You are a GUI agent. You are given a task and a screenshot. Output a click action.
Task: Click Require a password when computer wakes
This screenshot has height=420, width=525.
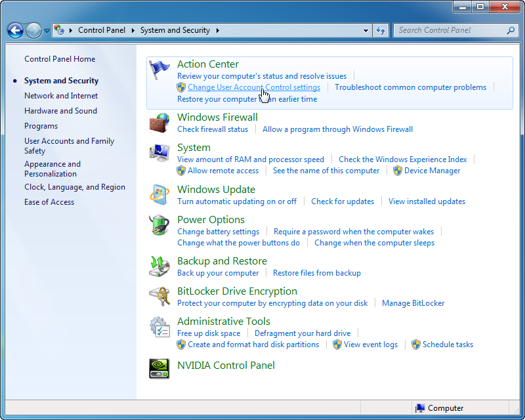point(354,232)
